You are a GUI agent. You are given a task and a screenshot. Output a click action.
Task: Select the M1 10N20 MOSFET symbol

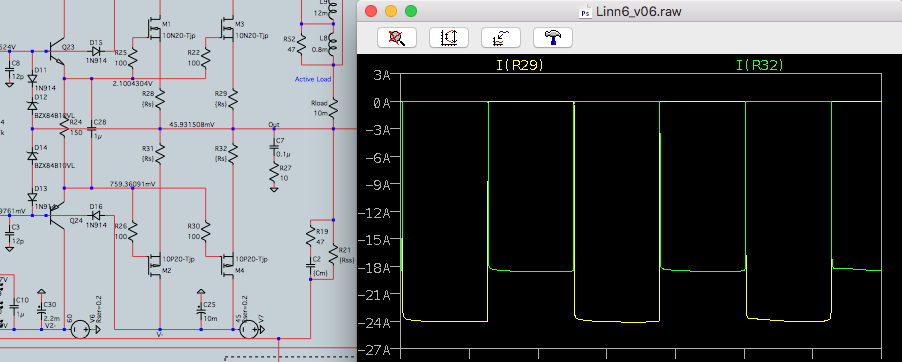154,29
